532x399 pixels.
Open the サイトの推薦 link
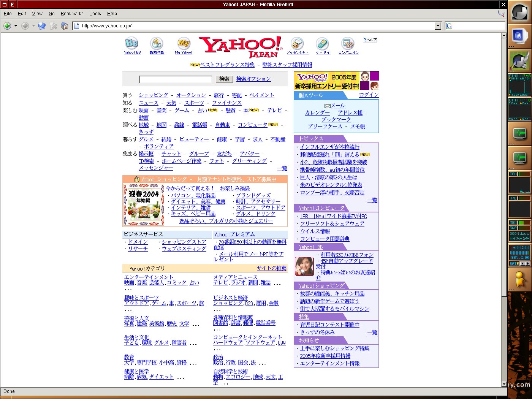(272, 268)
